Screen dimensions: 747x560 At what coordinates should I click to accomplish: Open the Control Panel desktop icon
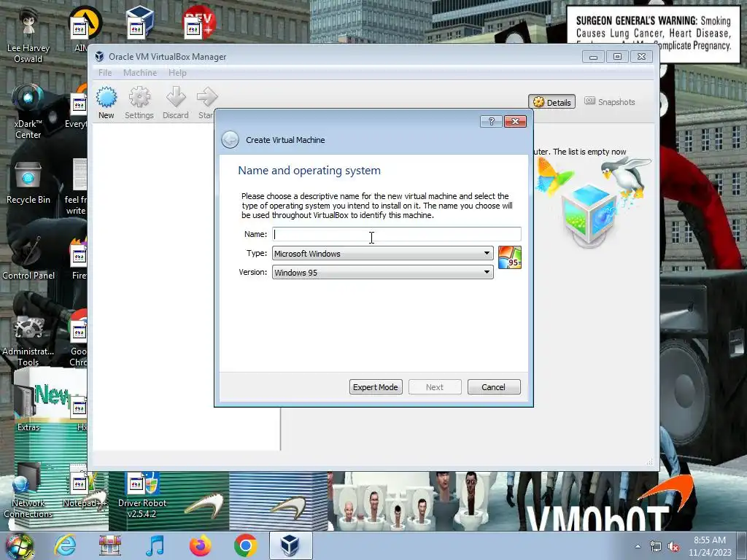pyautogui.click(x=28, y=257)
